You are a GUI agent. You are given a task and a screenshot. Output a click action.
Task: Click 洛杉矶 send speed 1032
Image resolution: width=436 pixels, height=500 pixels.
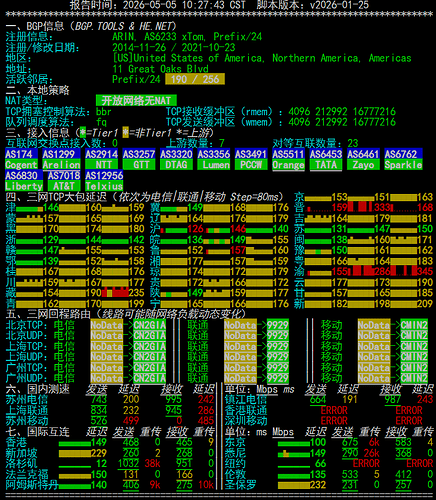(x=128, y=464)
